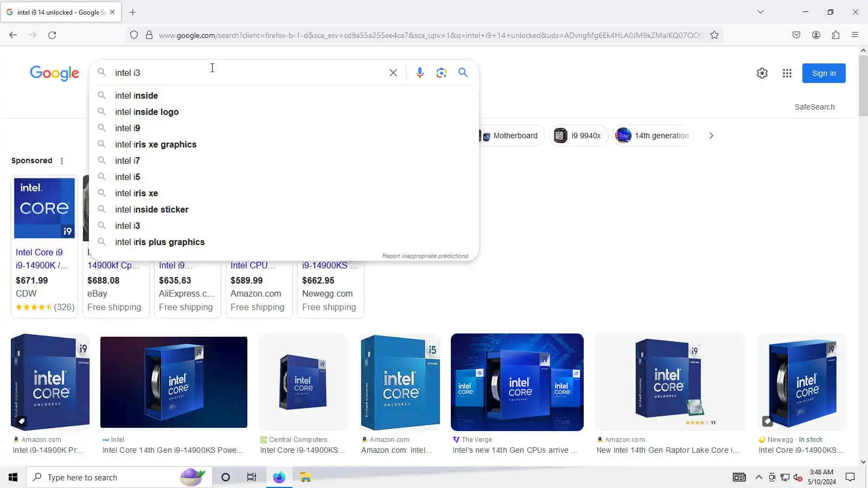Open Cortana from the taskbar

pyautogui.click(x=226, y=477)
